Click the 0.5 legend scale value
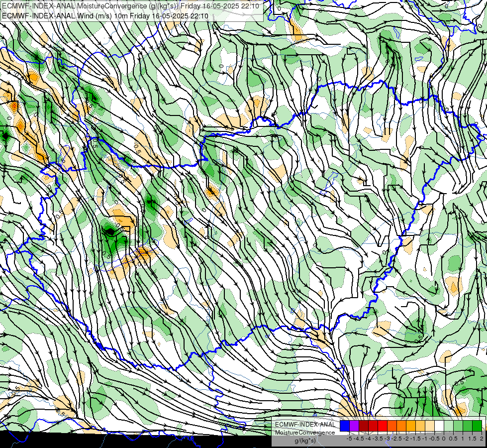 [x=453, y=439]
